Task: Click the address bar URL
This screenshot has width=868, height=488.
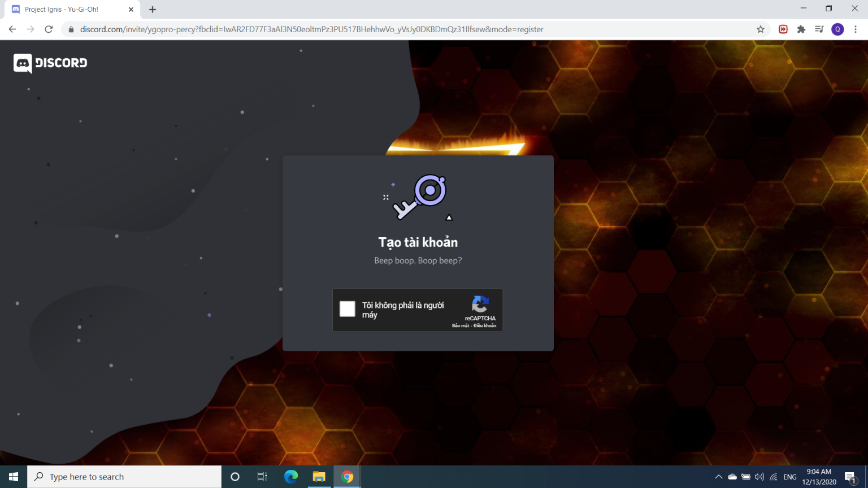Action: [311, 29]
